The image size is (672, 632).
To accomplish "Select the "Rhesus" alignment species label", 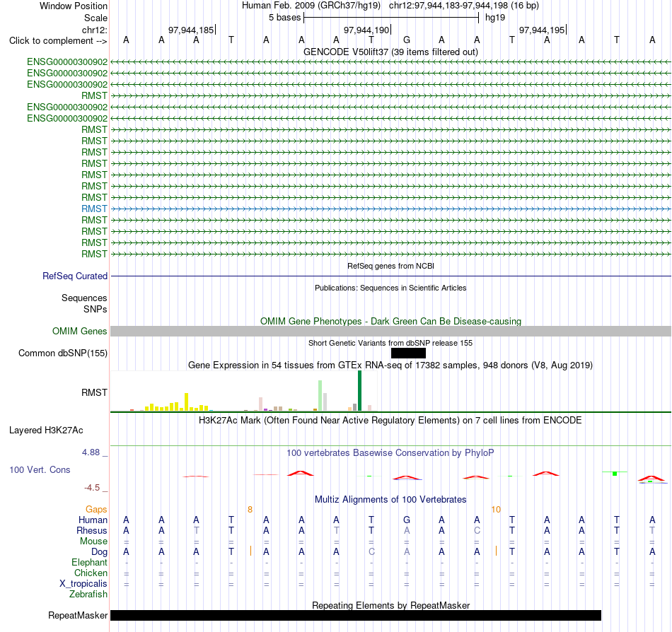I will [x=92, y=531].
